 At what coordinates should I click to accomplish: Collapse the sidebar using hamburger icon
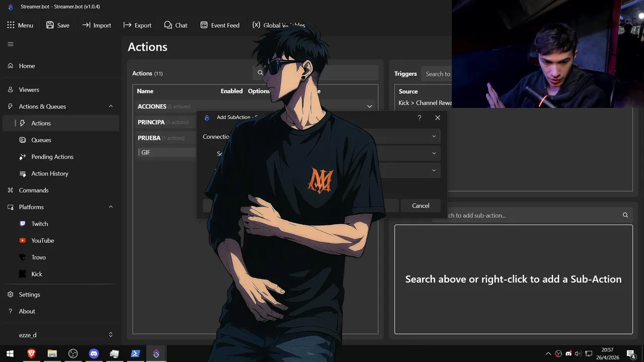(x=11, y=44)
